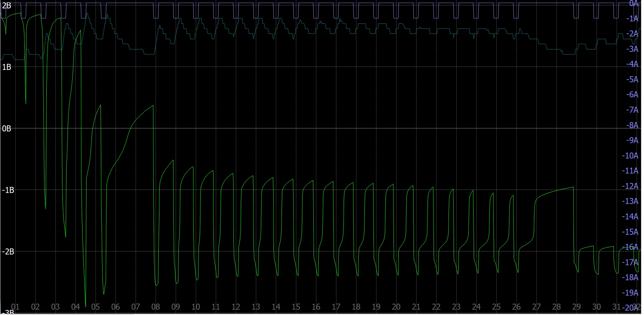Select time axis tick label 14

[x=276, y=307]
